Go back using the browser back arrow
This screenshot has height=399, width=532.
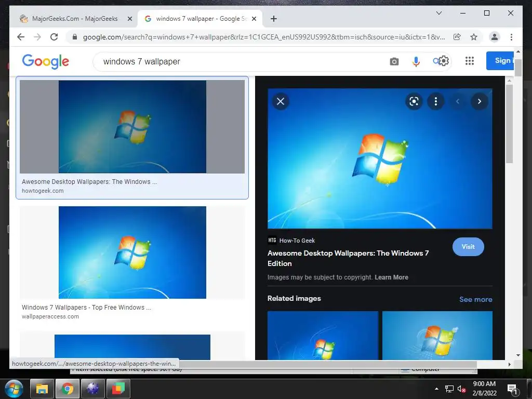tap(21, 37)
